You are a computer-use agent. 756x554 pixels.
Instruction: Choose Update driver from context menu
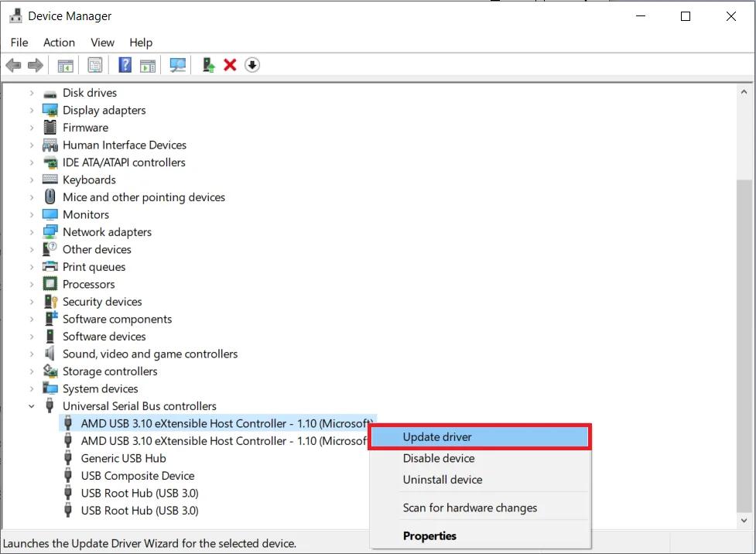pos(480,437)
